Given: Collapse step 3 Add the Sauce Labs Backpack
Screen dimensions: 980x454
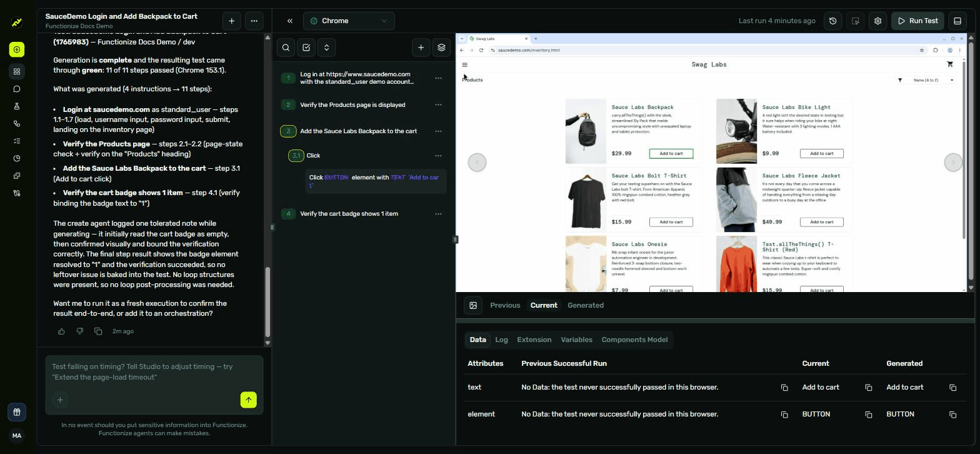Looking at the screenshot, I should [x=288, y=131].
